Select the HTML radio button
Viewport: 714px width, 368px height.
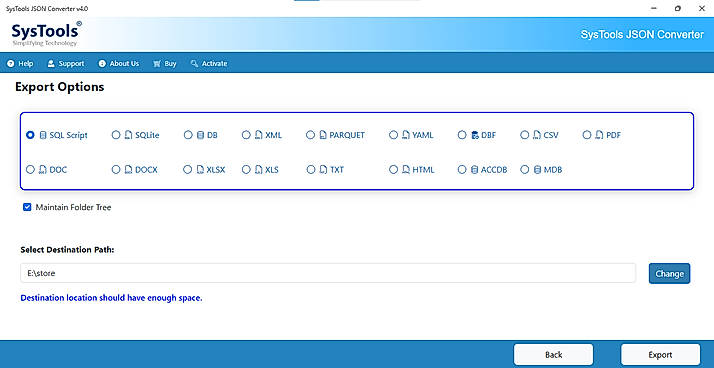point(393,170)
